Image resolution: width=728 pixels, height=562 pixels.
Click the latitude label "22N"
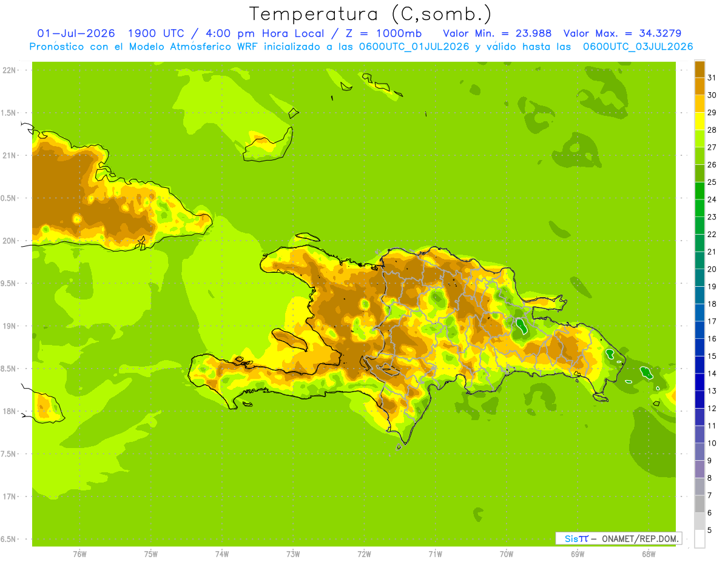click(9, 70)
